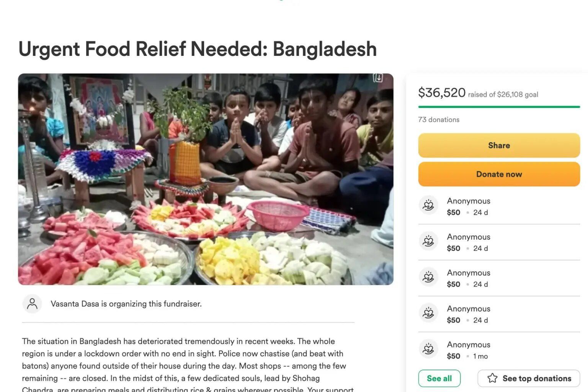Click the second Anonymous donation's heart-hands icon

[x=428, y=242]
